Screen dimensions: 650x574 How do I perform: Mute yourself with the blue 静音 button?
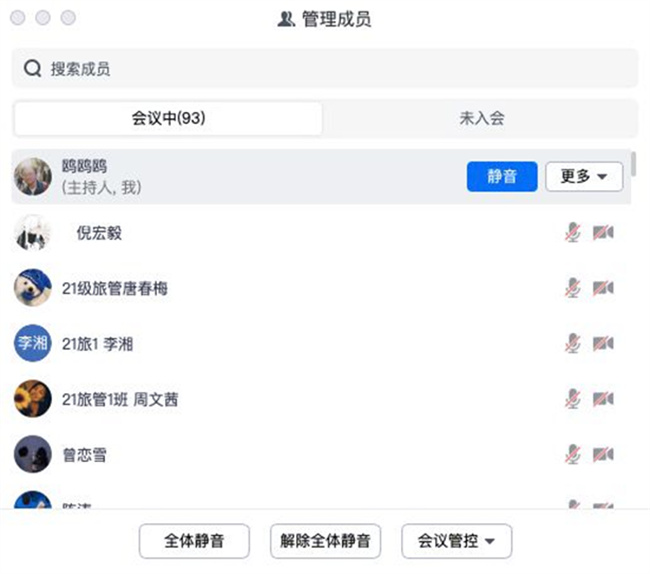click(x=502, y=177)
